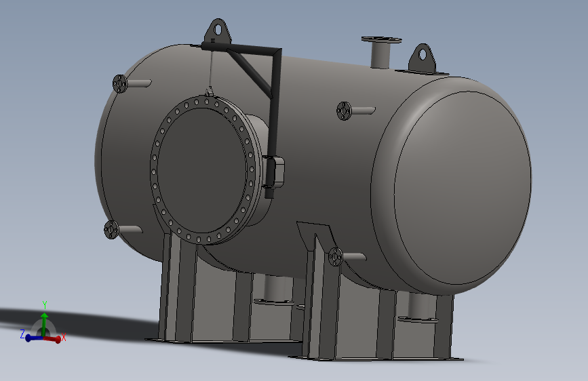Select the circular manway cover plate

coord(203,171)
